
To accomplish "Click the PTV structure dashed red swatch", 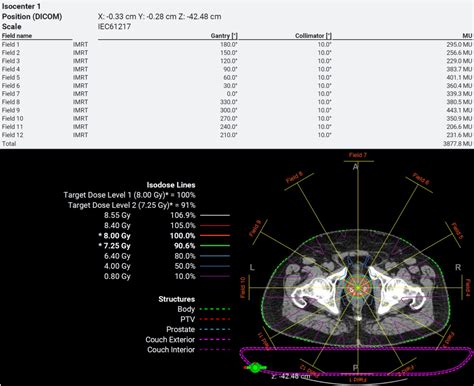I will point(215,319).
